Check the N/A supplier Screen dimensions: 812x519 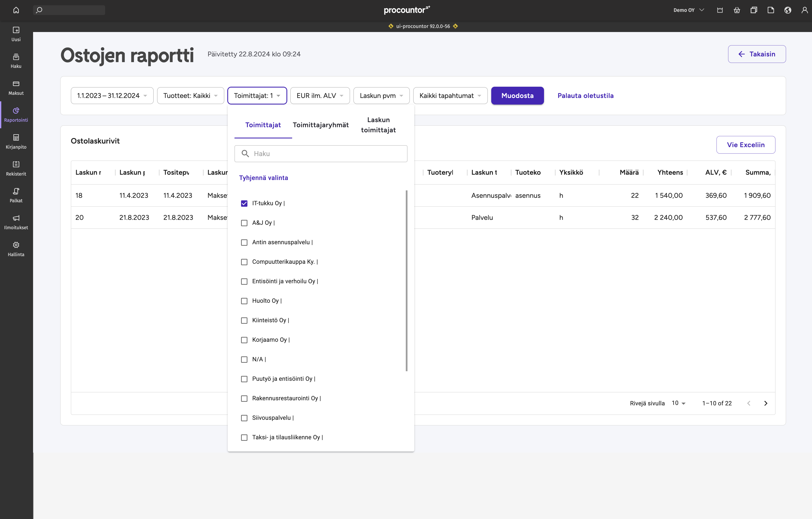(x=244, y=360)
